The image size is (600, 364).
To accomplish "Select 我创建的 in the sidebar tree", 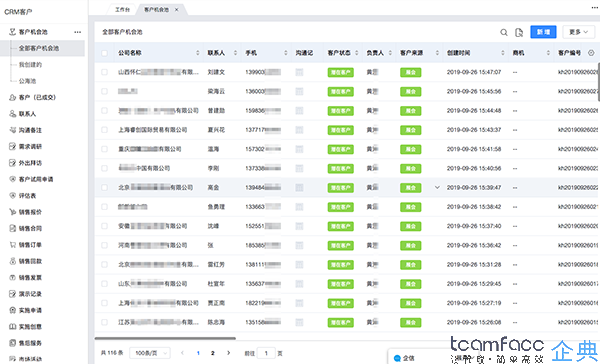I will pyautogui.click(x=30, y=65).
